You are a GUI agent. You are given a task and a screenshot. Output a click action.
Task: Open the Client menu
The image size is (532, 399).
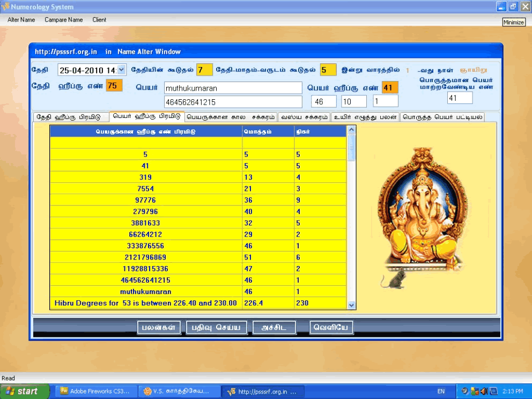coord(99,20)
